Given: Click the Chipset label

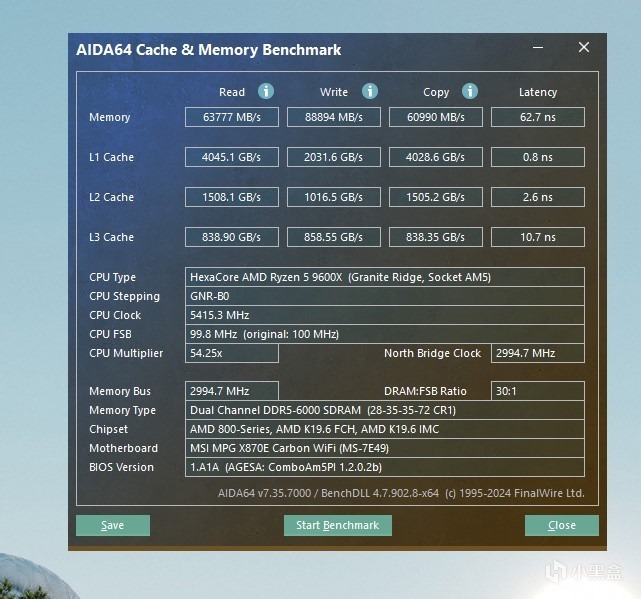Looking at the screenshot, I should tap(108, 429).
